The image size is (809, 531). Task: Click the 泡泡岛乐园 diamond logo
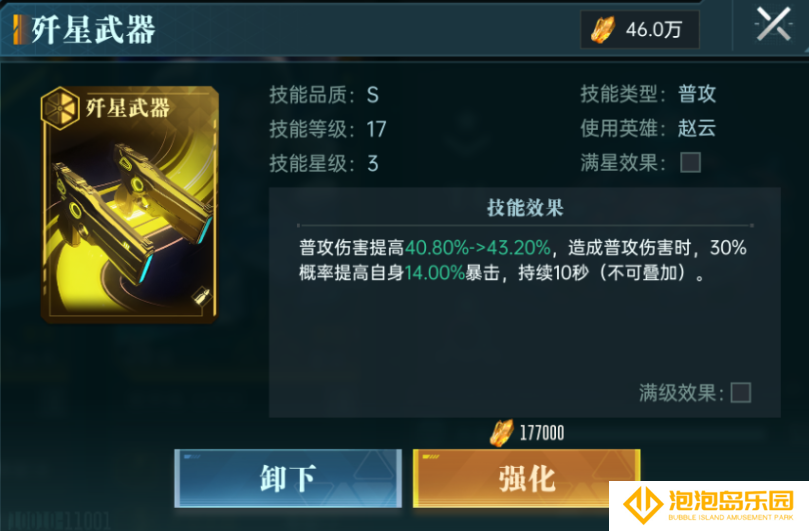click(x=642, y=504)
